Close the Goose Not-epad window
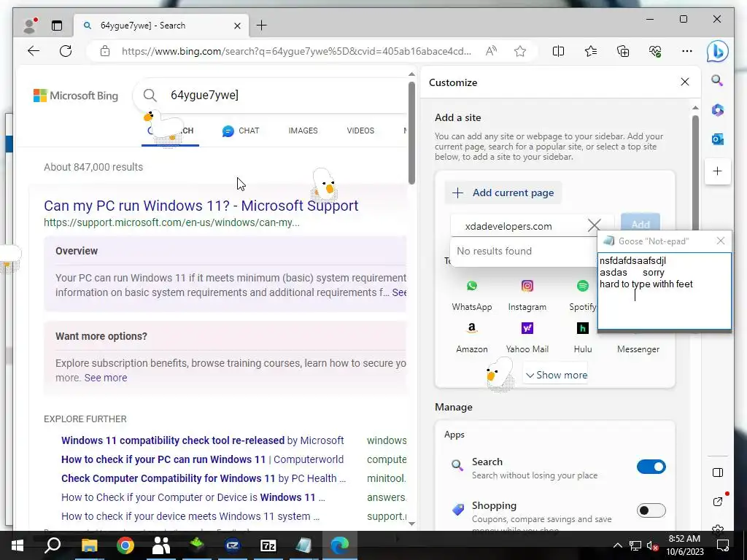Viewport: 747px width, 560px height. pos(721,241)
